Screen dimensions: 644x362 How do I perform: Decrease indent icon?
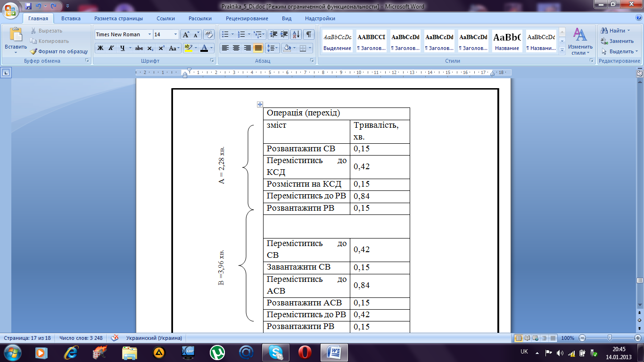pos(273,34)
